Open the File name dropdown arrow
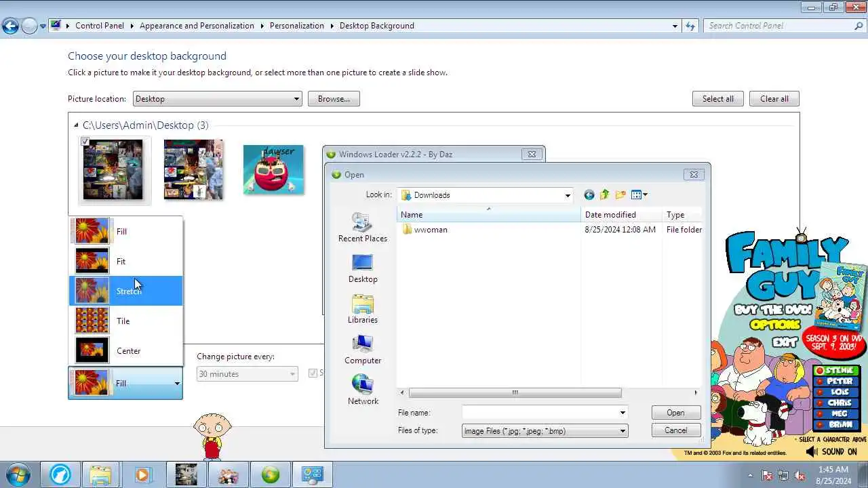The image size is (868, 488). click(x=623, y=413)
